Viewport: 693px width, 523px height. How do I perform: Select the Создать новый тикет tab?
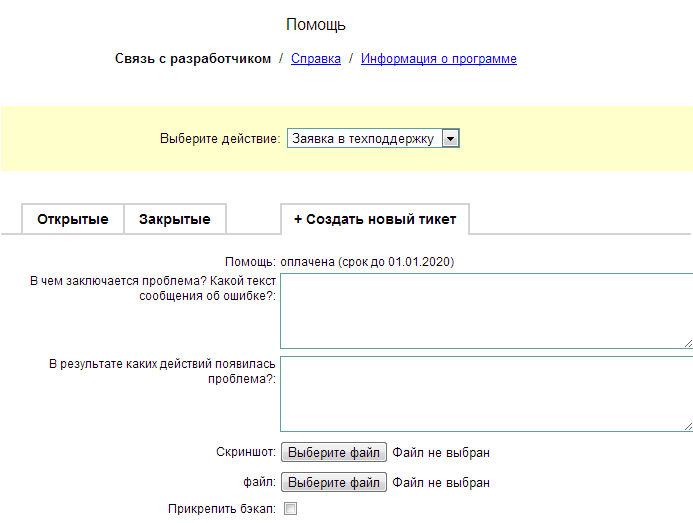click(375, 219)
